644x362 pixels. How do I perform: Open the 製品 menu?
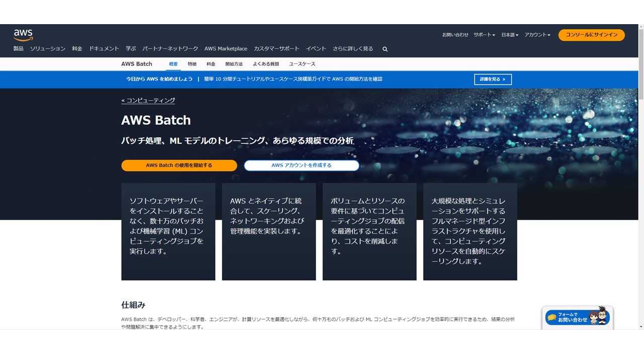(x=19, y=49)
